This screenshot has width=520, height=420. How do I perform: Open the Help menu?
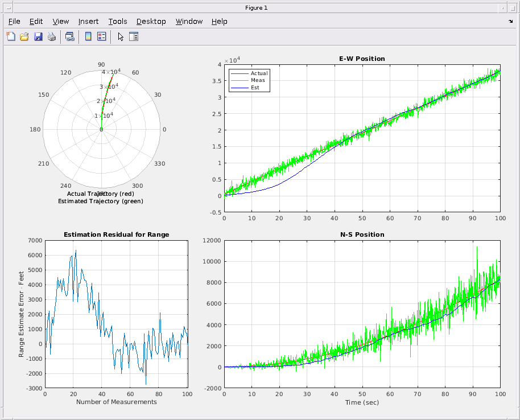(x=219, y=22)
